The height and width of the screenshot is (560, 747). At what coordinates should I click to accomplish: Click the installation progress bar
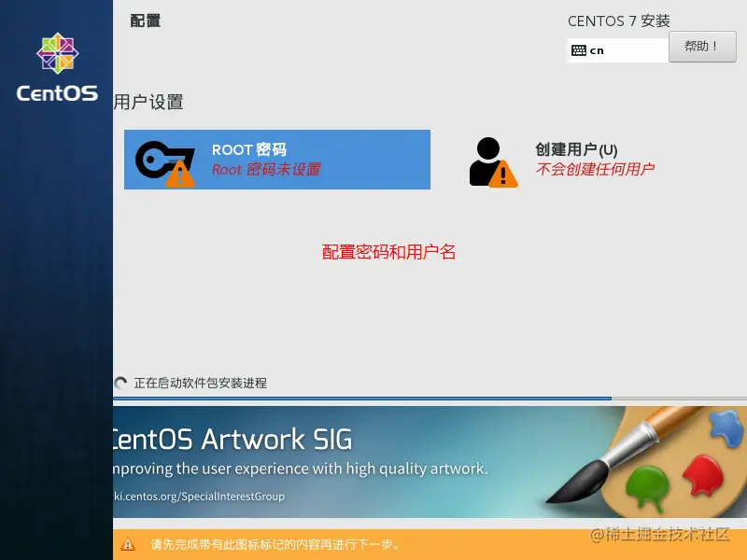point(430,399)
